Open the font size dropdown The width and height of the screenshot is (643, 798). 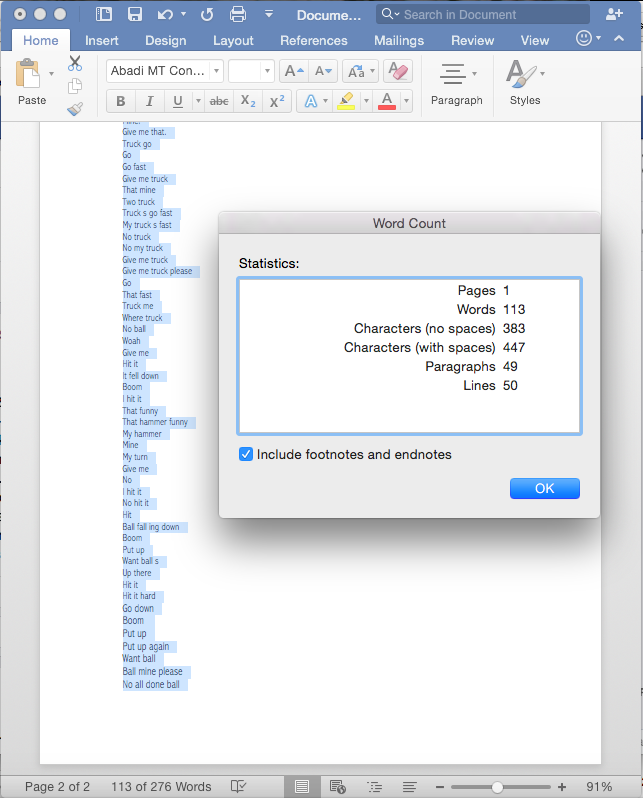[267, 71]
